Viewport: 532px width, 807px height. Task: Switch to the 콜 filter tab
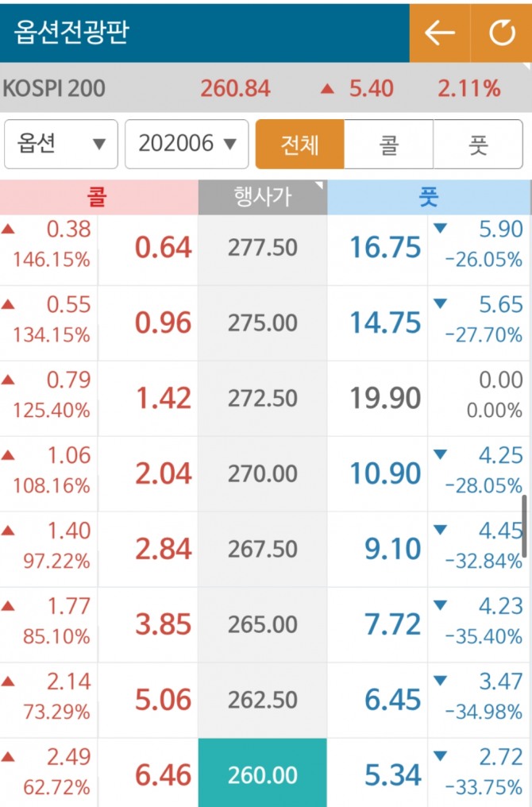(x=389, y=145)
